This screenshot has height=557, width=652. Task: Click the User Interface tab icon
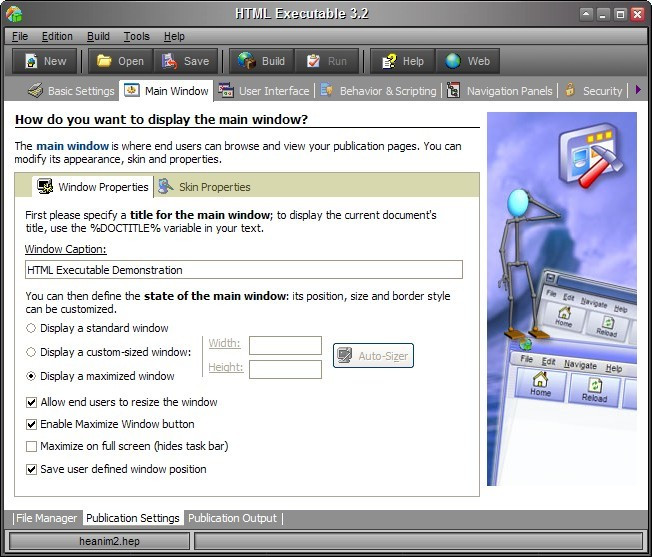tap(226, 90)
